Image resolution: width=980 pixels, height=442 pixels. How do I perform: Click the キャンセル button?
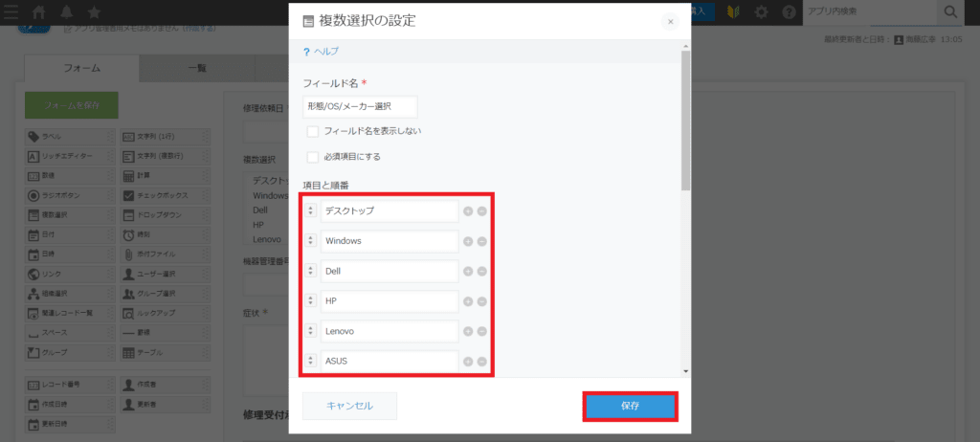click(x=349, y=406)
